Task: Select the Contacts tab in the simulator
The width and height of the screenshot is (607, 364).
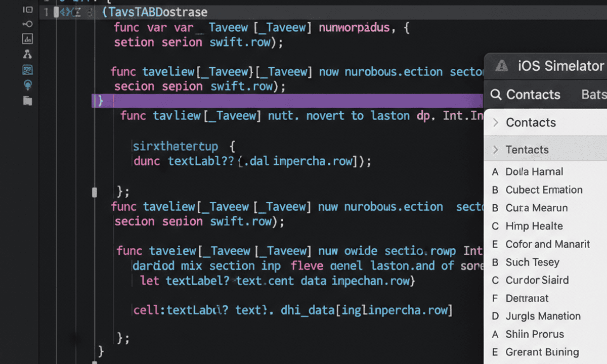Action: point(533,95)
